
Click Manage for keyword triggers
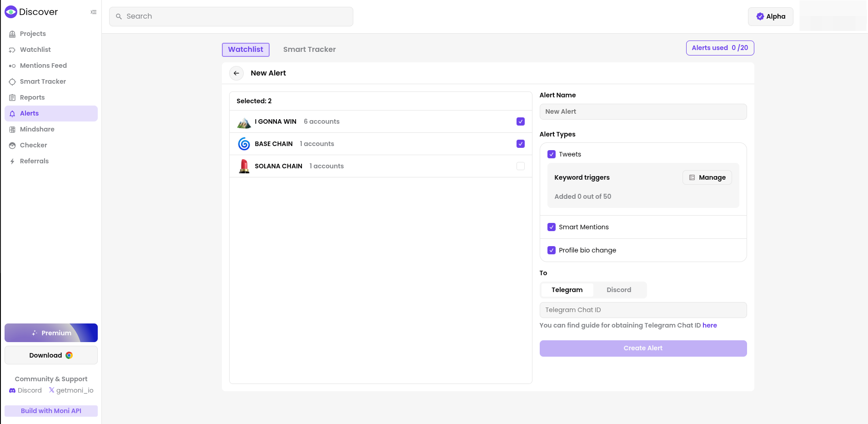coord(707,177)
